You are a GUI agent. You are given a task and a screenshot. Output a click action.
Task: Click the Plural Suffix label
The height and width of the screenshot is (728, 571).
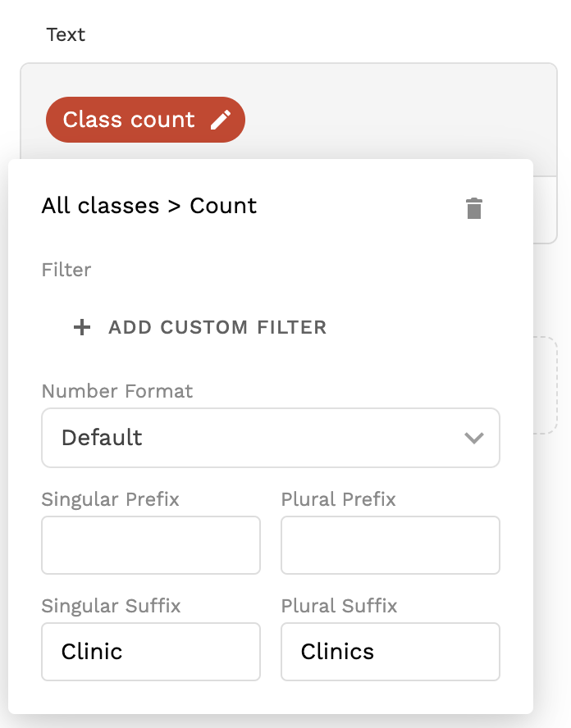pos(339,606)
